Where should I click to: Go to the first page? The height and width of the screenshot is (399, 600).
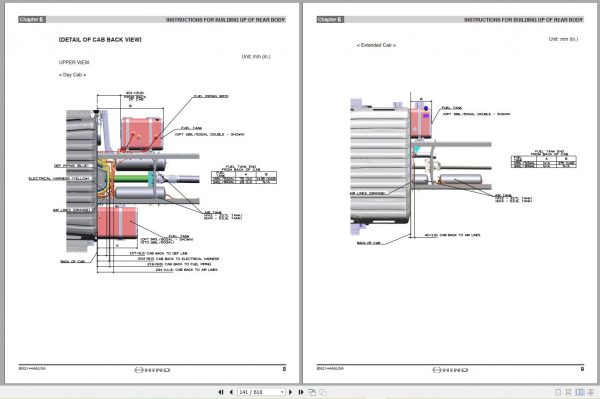click(x=221, y=392)
